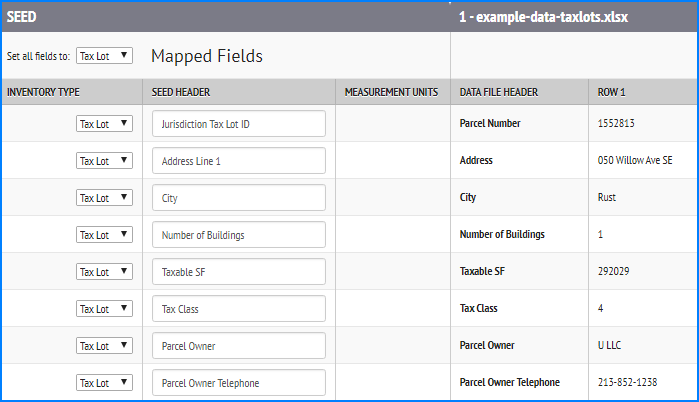This screenshot has height=402, width=699.
Task: Click the example-data-taxlots.xlsx file title
Action: tap(543, 17)
